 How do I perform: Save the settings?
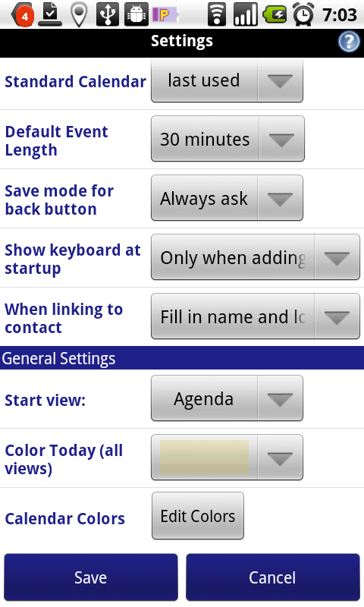click(x=91, y=577)
